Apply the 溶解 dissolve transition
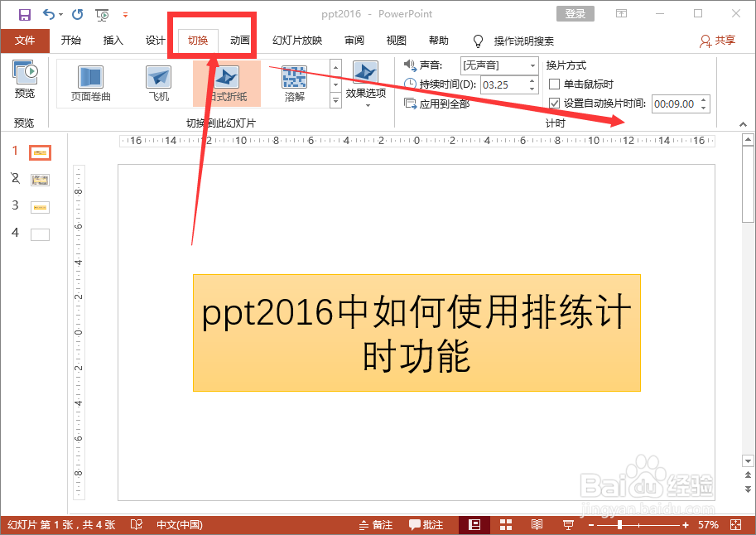The width and height of the screenshot is (756, 535). pos(295,83)
